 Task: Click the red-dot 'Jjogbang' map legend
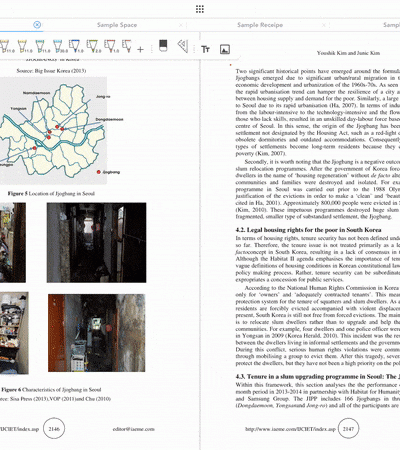(x=108, y=172)
